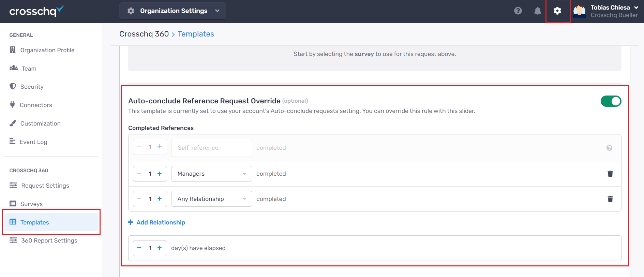Screen dimensions: 644x277
Task: Click the Self-reference relationship field
Action: pyautogui.click(x=211, y=148)
